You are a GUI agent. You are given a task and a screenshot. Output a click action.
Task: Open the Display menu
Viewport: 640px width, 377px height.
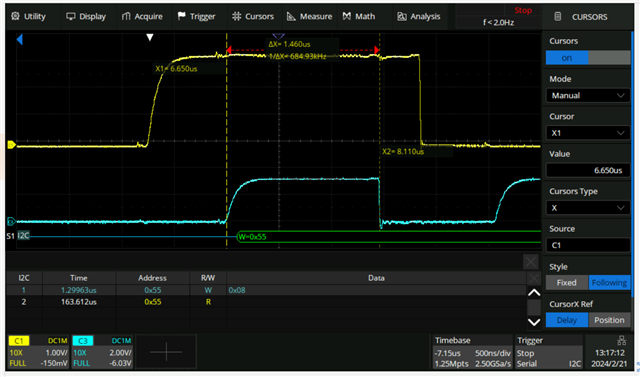click(86, 16)
